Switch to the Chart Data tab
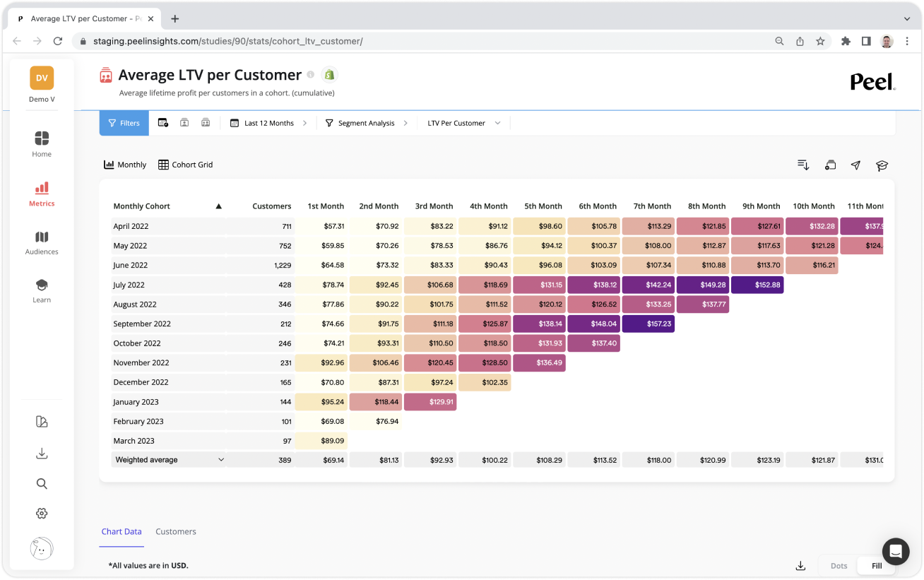This screenshot has height=580, width=924. [x=122, y=532]
